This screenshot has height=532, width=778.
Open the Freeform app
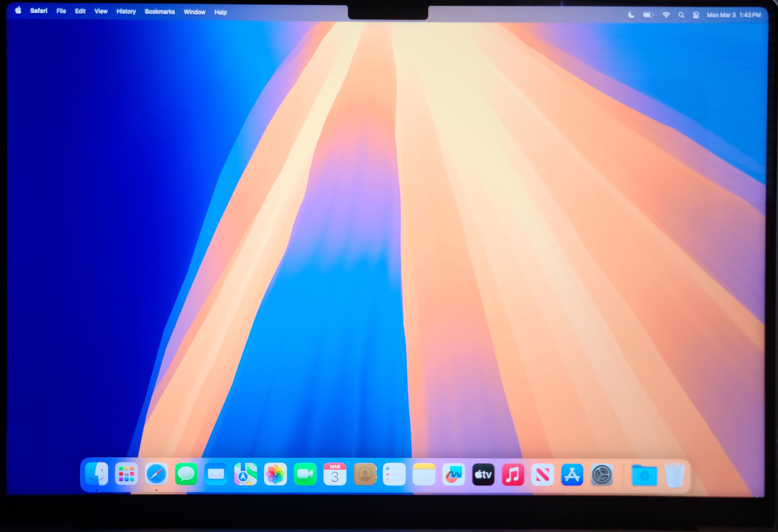[453, 475]
